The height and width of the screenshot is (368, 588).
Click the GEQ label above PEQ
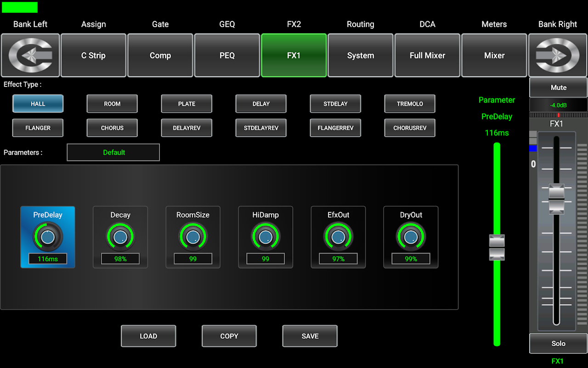tap(227, 24)
